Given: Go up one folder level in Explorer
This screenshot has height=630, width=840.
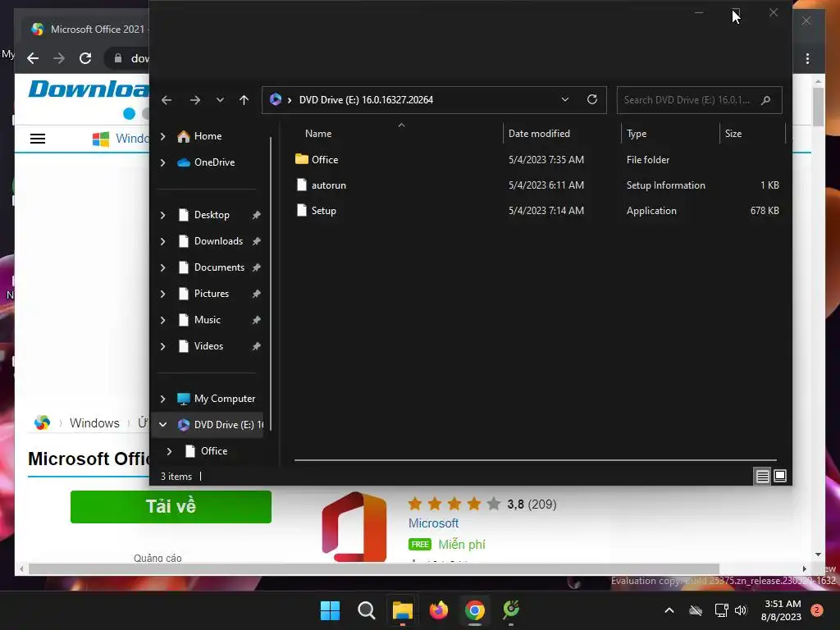Looking at the screenshot, I should [x=244, y=100].
